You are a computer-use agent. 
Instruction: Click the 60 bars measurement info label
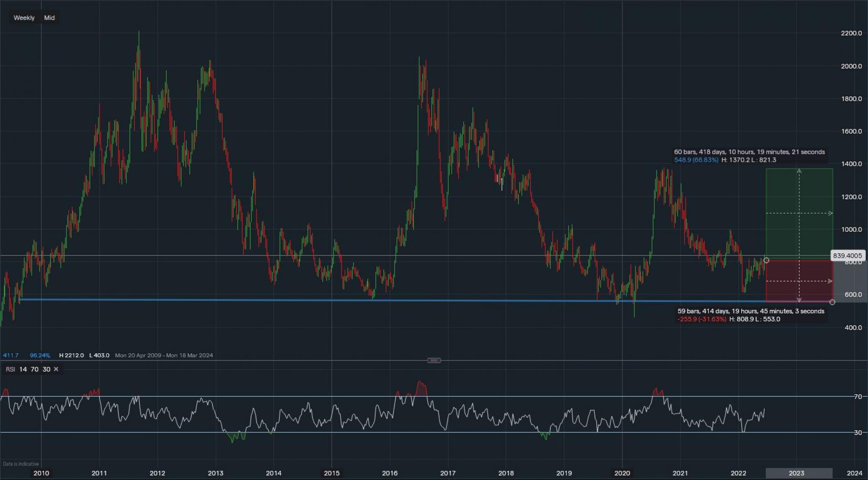(749, 152)
